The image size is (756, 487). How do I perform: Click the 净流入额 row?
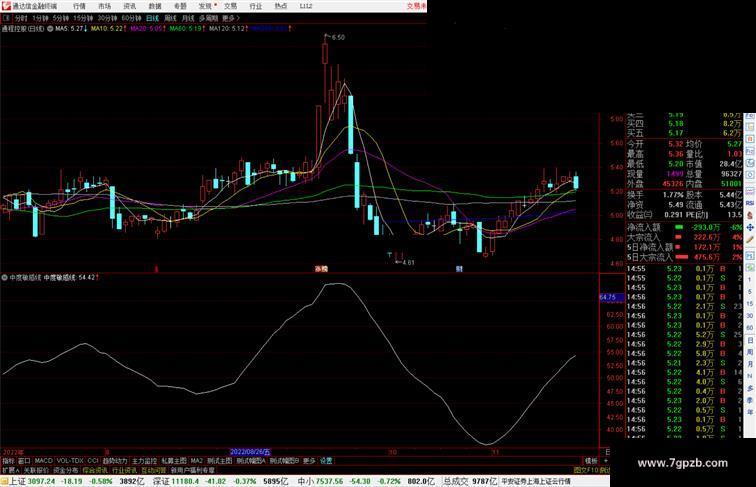tap(685, 227)
